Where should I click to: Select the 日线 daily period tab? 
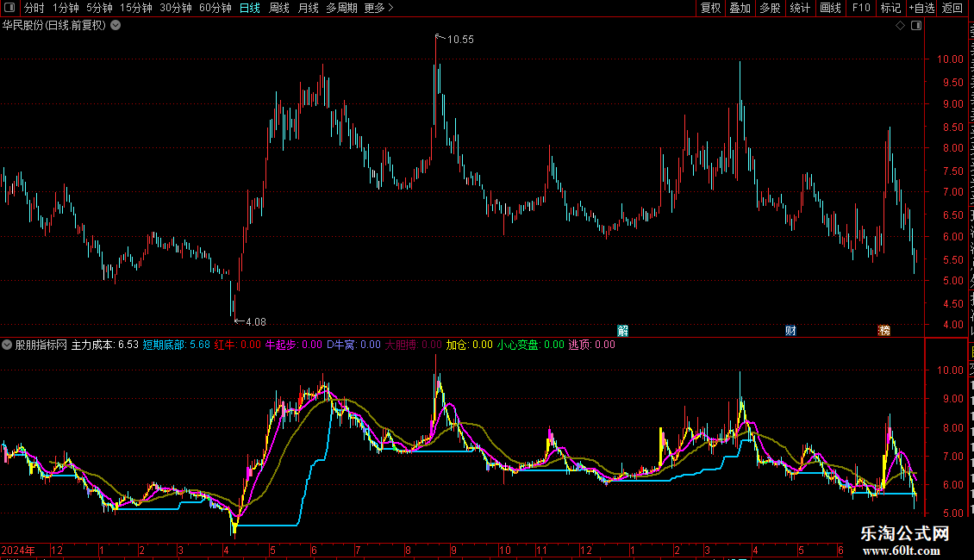coord(250,8)
